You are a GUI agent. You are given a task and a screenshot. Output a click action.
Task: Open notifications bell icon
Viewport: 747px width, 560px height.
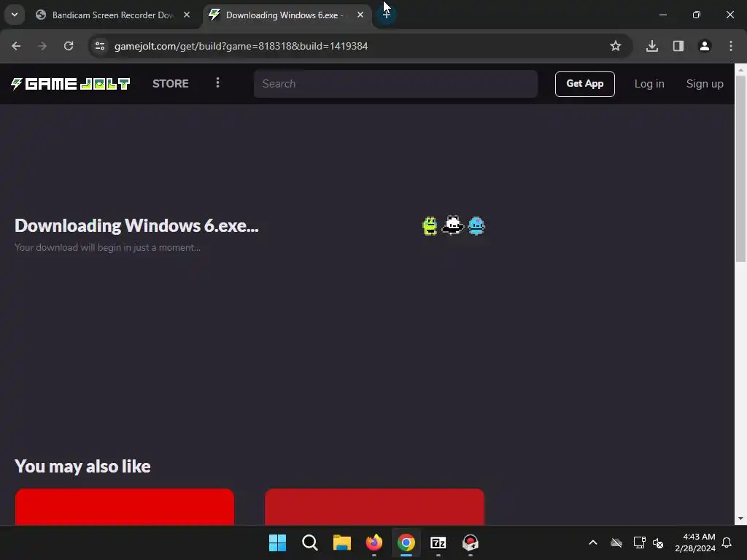[x=727, y=542]
